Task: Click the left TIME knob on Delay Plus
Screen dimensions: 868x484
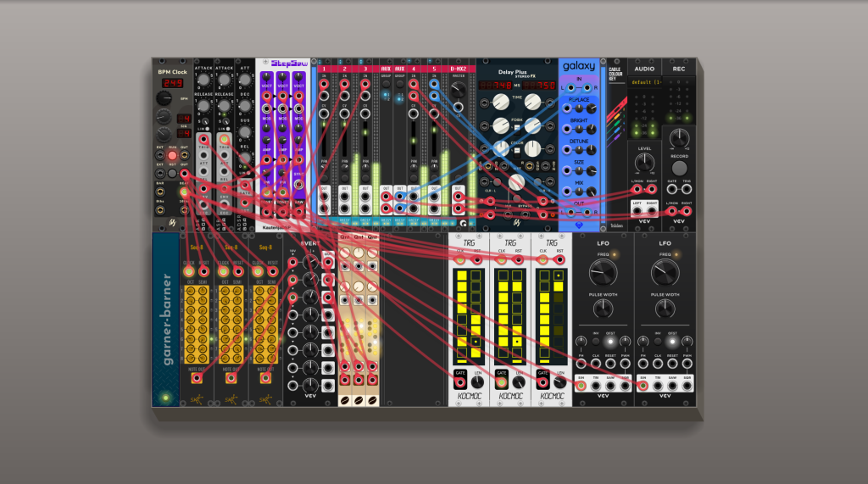Action: pyautogui.click(x=500, y=102)
